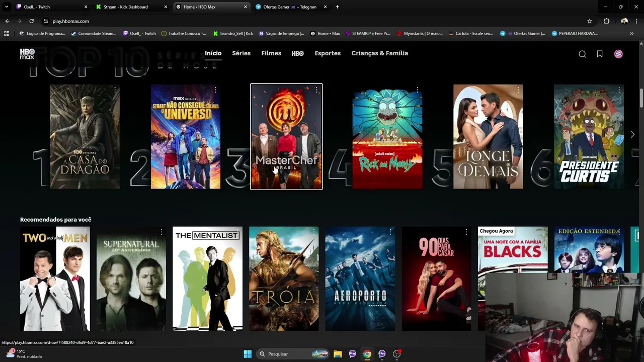This screenshot has width=644, height=362.
Task: Open the Leandro_Sell | Kick bookmark
Action: click(x=233, y=33)
